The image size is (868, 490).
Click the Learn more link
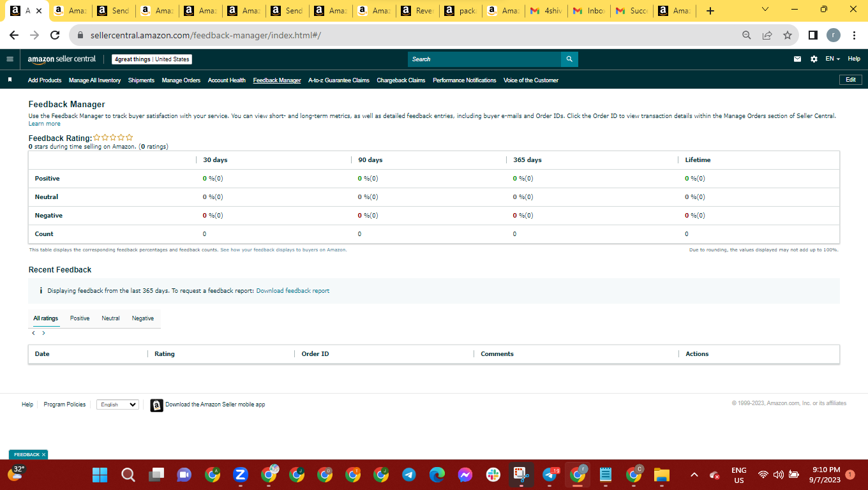pyautogui.click(x=45, y=124)
